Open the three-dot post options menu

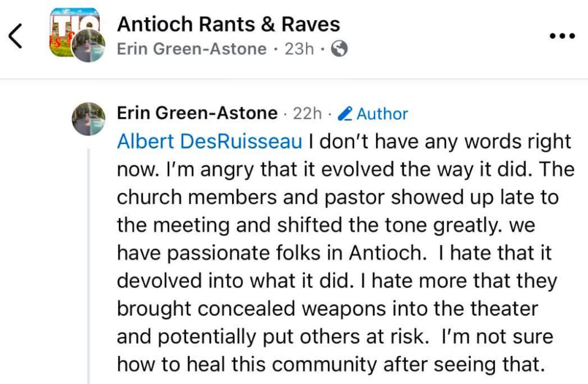[562, 36]
